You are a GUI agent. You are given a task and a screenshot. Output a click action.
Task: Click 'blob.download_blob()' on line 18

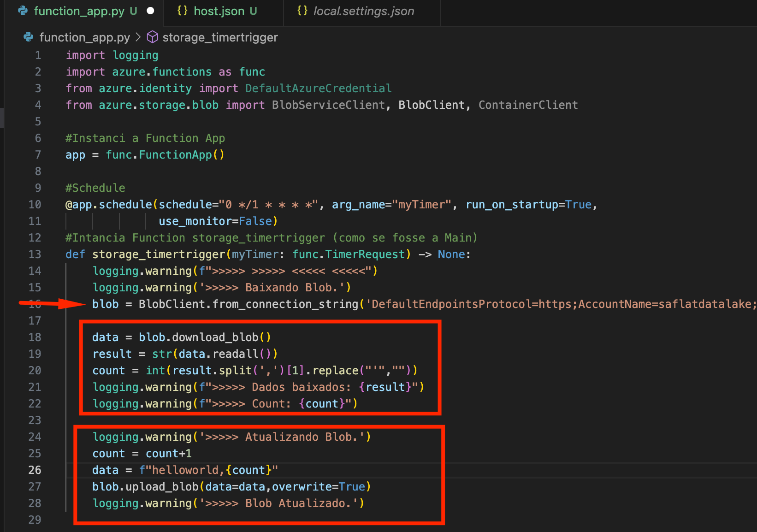(x=205, y=337)
